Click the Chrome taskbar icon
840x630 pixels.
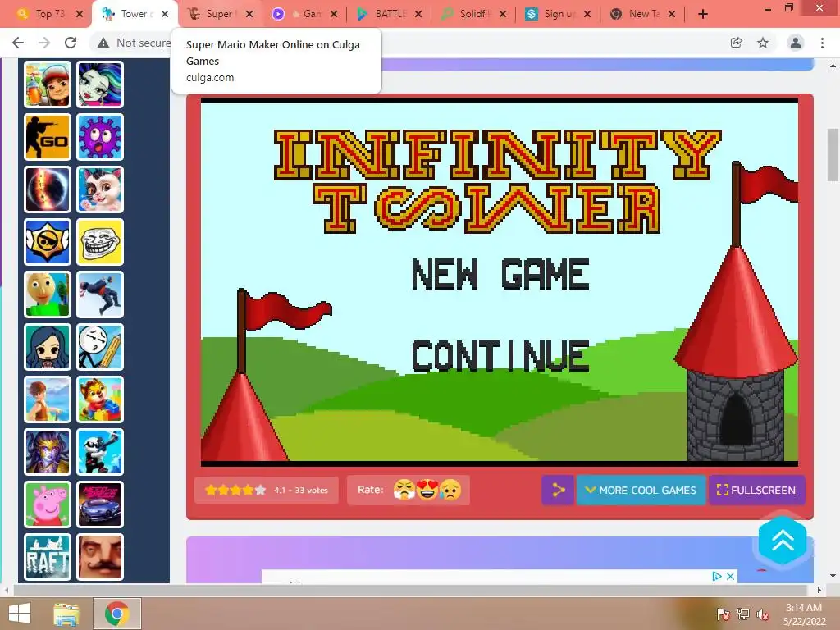tap(117, 614)
